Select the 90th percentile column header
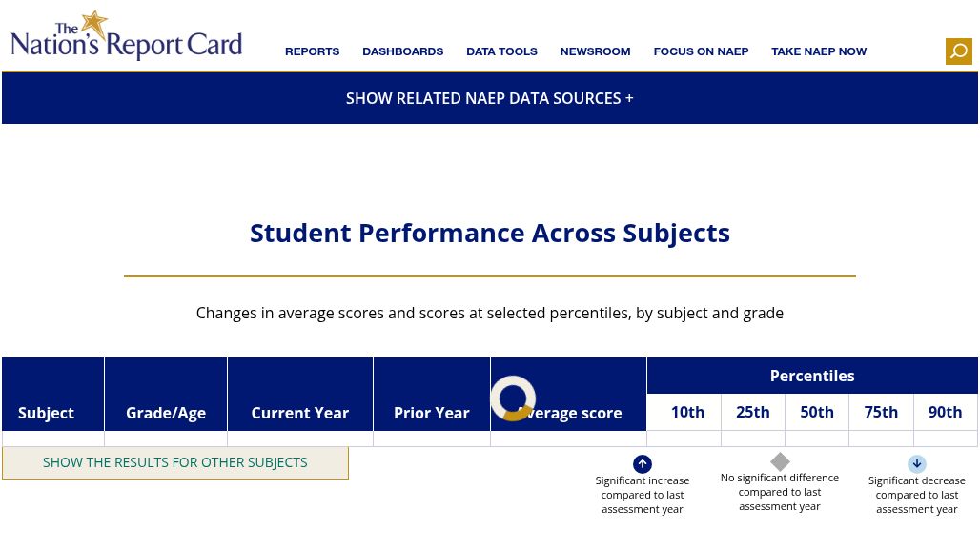980x551 pixels. click(945, 413)
